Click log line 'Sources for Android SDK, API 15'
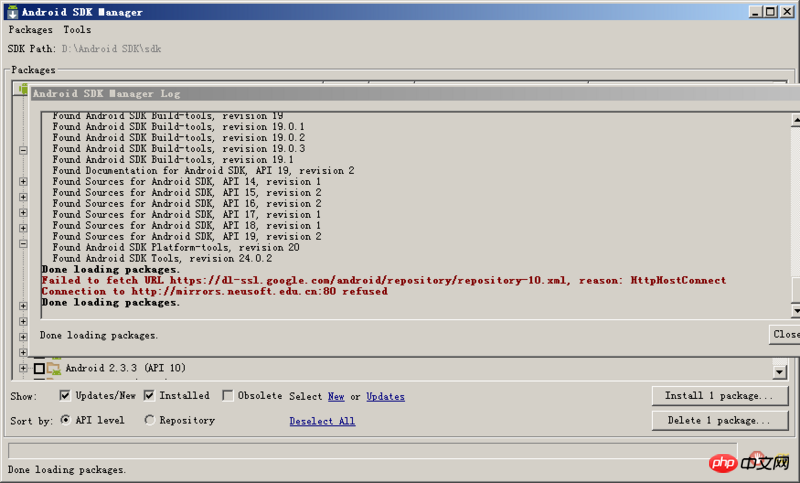800x483 pixels. pyautogui.click(x=186, y=192)
